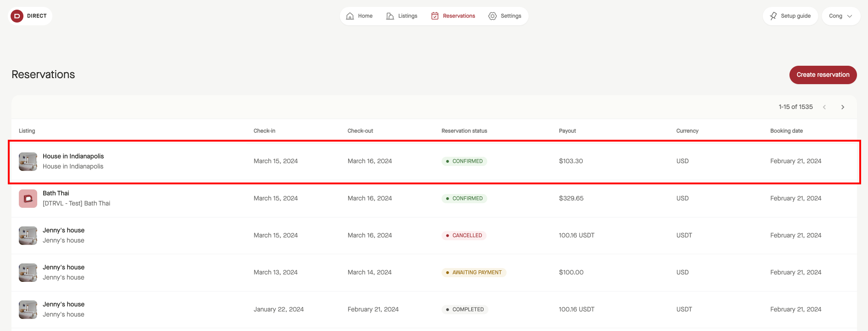Screen dimensions: 868x331
Task: Click the Booking date column header
Action: [x=787, y=131]
